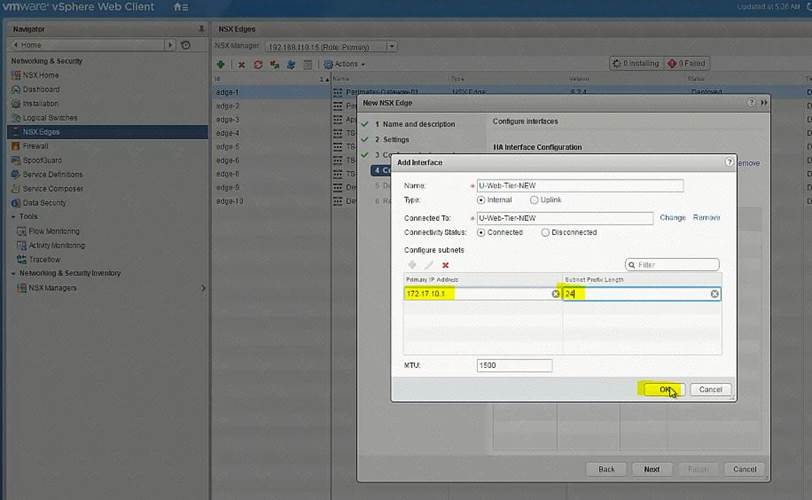Open Firewall in the Navigator
The image size is (812, 500).
coord(35,146)
